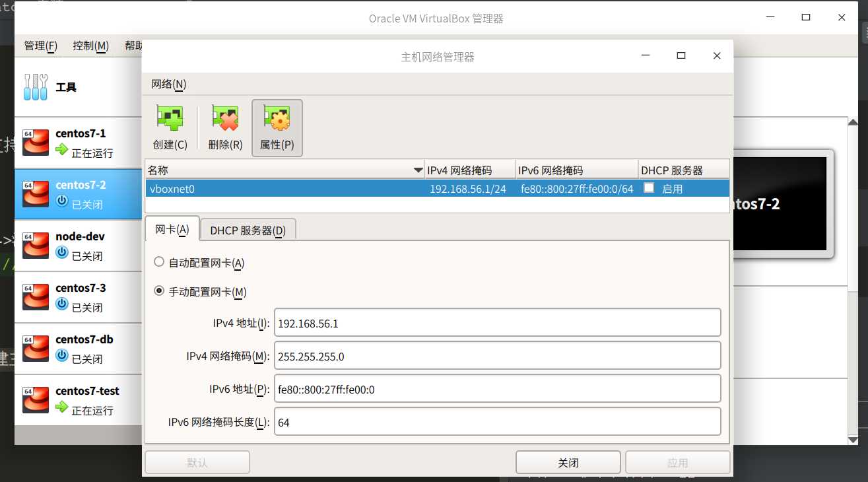Click the powered-off status icon of node-dev
The width and height of the screenshot is (868, 482).
pos(62,252)
